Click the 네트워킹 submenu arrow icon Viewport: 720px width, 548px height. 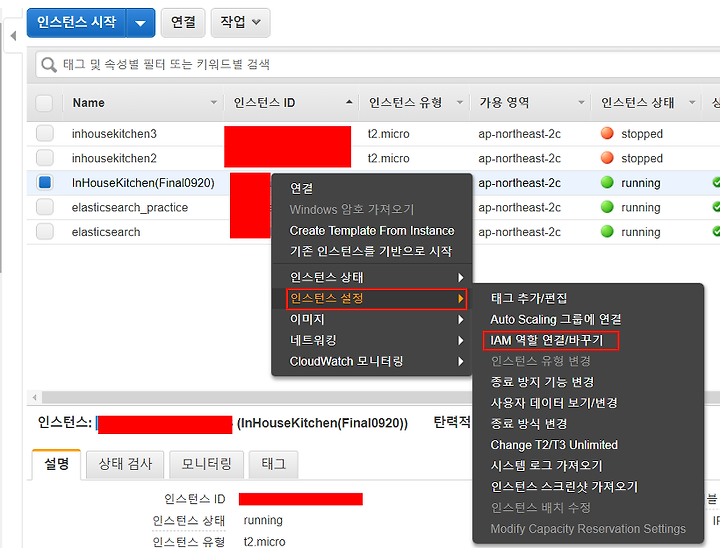pyautogui.click(x=461, y=340)
